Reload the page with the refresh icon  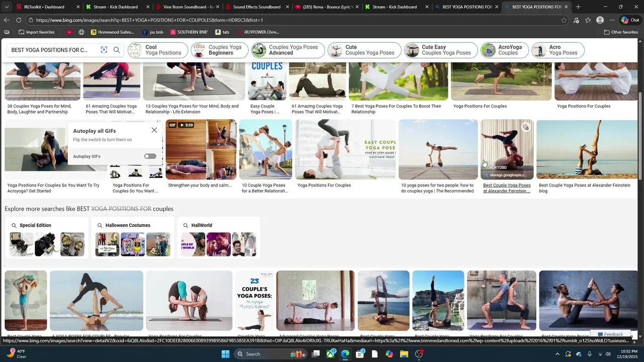coord(19,20)
